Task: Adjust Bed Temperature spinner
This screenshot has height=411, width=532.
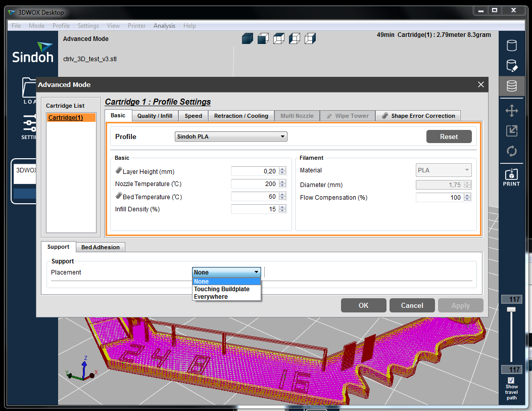Action: pyautogui.click(x=282, y=197)
